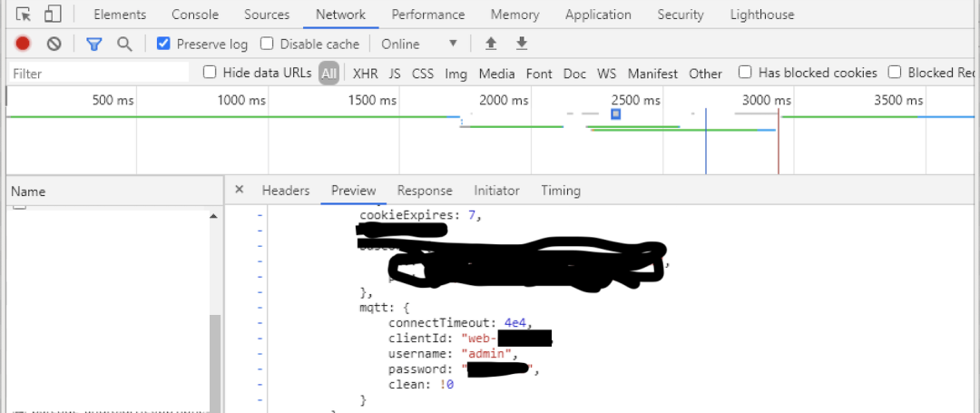Image resolution: width=980 pixels, height=413 pixels.
Task: Toggle the device toolbar icon
Action: tap(53, 15)
